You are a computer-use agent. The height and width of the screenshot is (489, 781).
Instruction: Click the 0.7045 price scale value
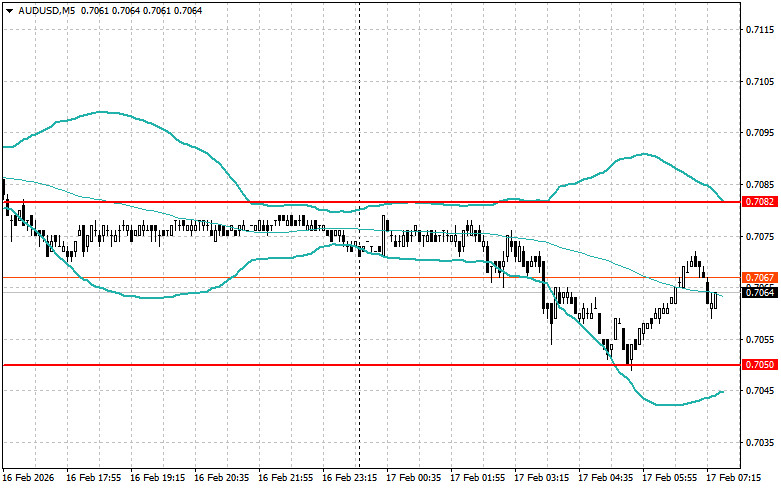pos(761,390)
